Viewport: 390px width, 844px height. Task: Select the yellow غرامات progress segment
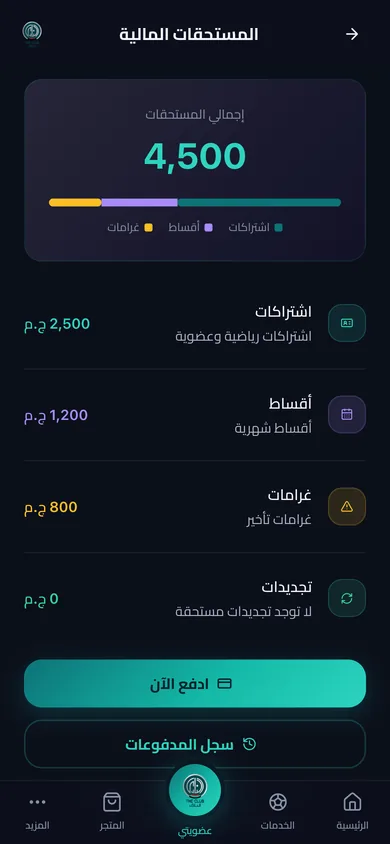click(x=75, y=202)
